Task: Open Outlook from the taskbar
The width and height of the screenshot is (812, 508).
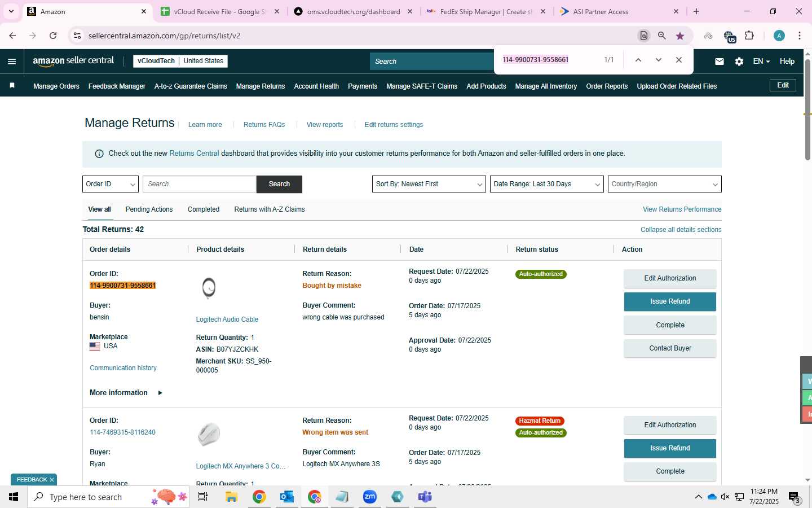Action: [286, 497]
